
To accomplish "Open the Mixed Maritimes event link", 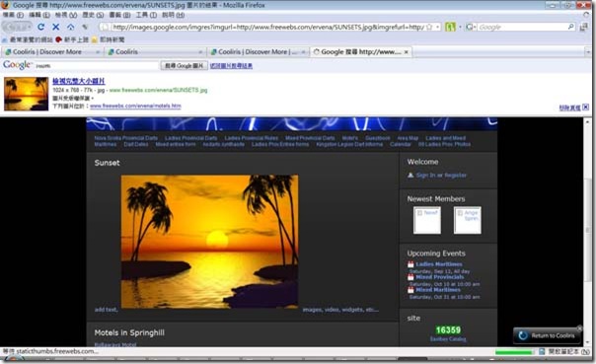I will (x=438, y=290).
